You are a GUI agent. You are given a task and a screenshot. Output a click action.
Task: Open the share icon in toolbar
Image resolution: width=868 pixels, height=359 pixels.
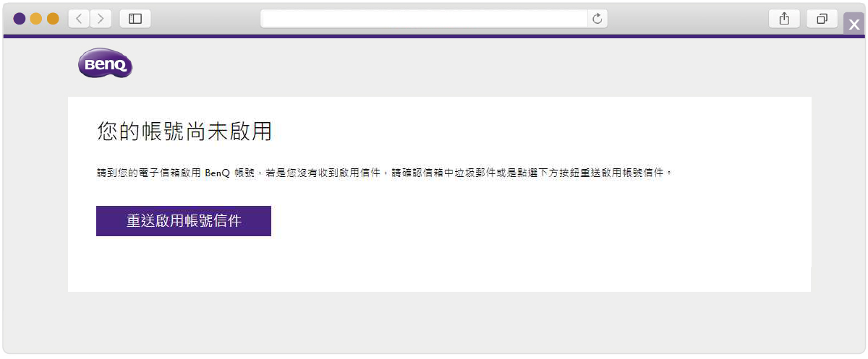784,19
